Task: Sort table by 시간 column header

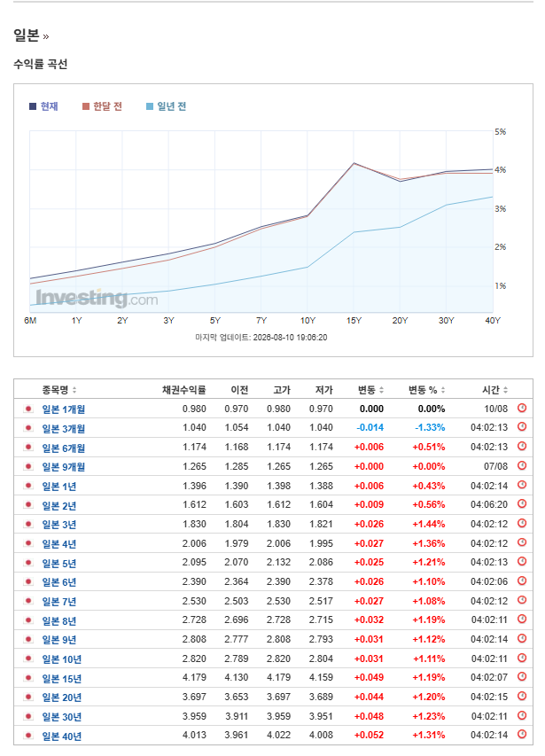Action: (x=494, y=390)
